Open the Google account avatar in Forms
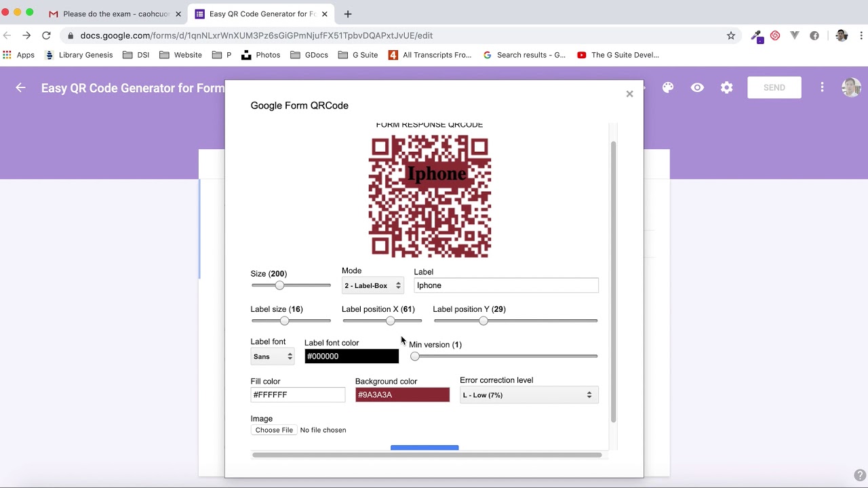 (x=851, y=87)
